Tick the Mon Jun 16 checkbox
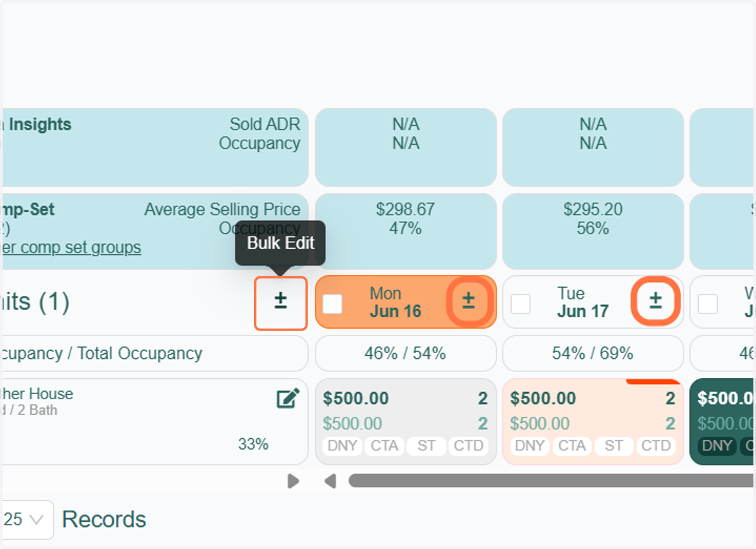The image size is (756, 549). 333,304
